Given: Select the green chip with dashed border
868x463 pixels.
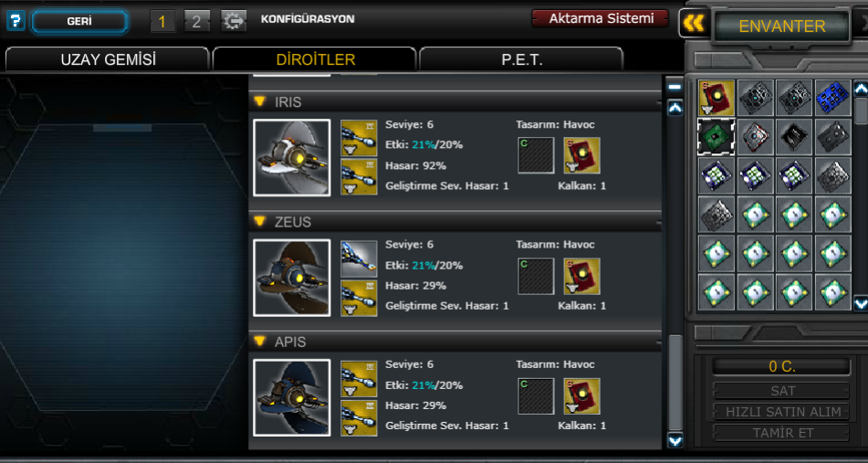Looking at the screenshot, I should pyautogui.click(x=716, y=137).
